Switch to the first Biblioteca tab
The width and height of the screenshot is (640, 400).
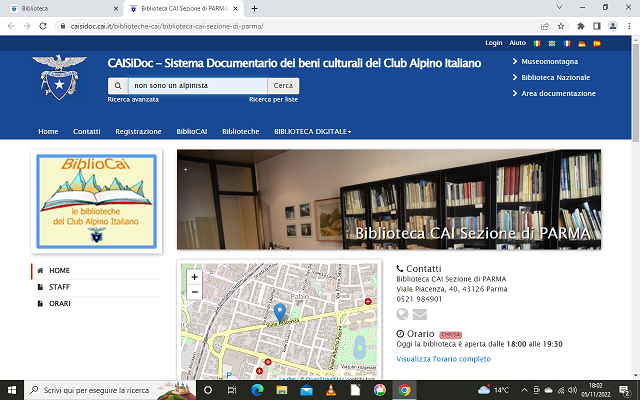61,9
